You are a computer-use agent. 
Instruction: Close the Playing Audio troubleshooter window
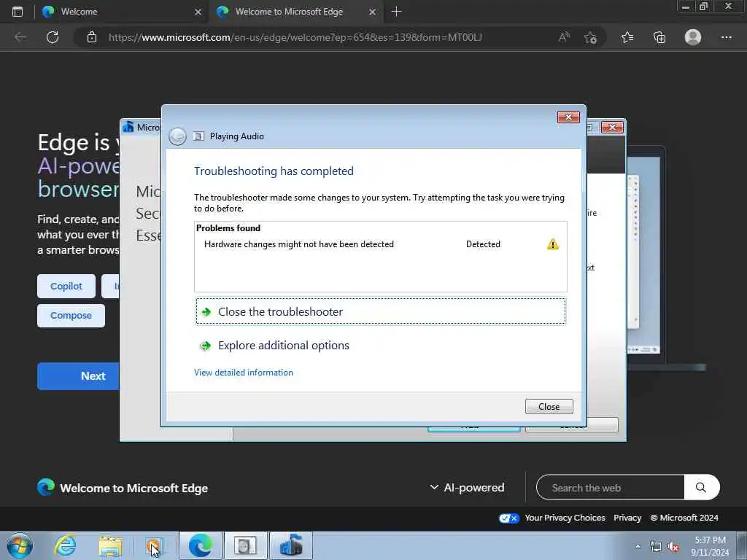tap(568, 117)
